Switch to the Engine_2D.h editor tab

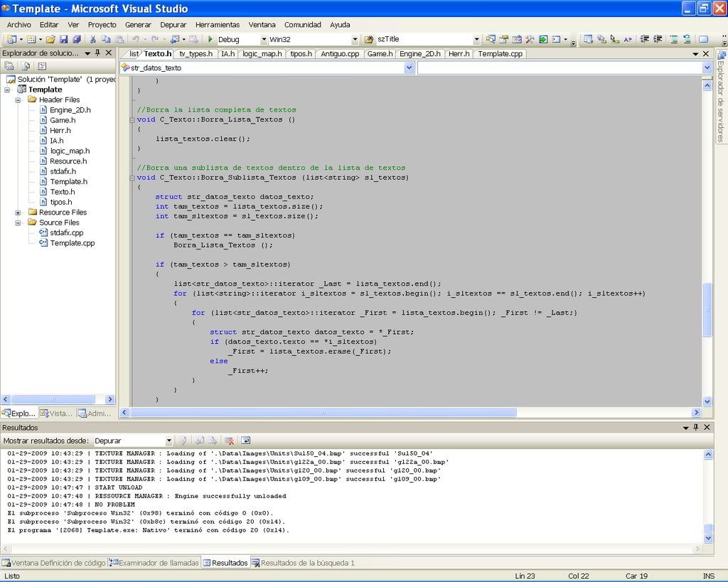[x=419, y=54]
